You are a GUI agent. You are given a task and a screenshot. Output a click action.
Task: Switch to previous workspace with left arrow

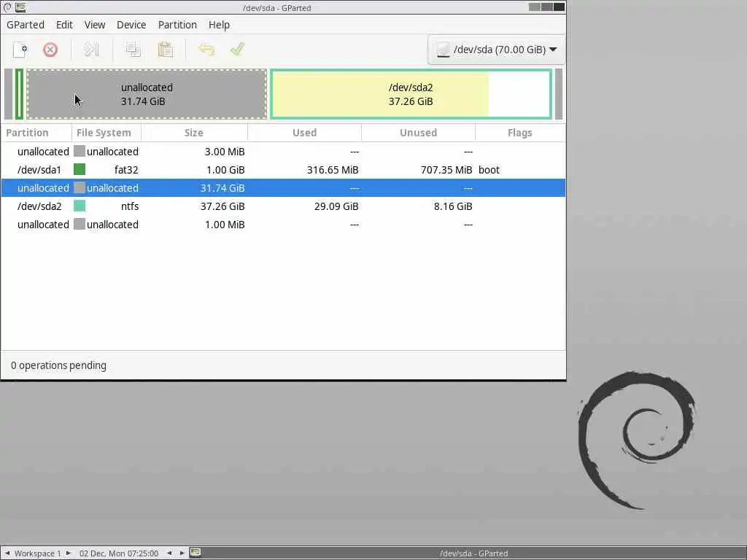click(x=7, y=553)
